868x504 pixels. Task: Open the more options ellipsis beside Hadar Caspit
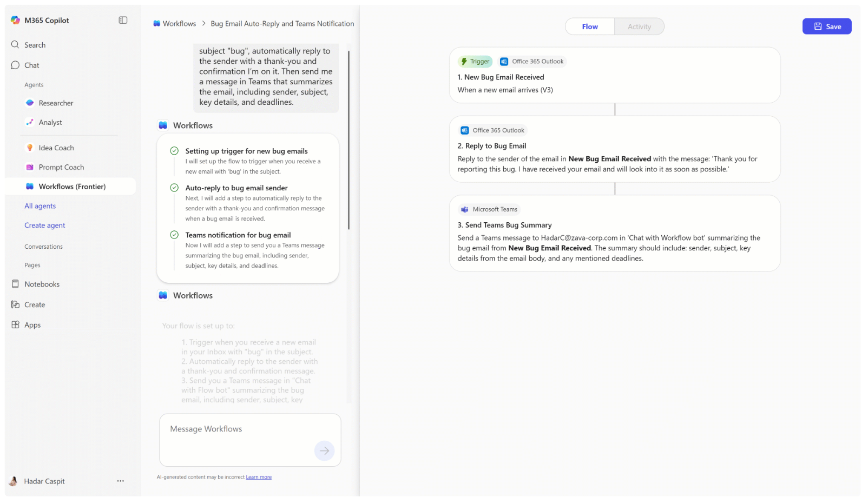pyautogui.click(x=120, y=481)
